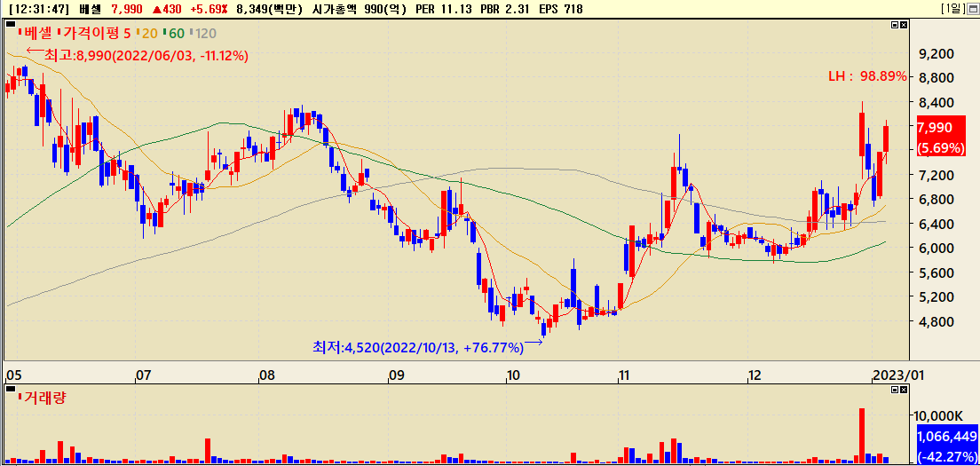Click the 최저:4,520 low price annotation
The image size is (980, 466).
[417, 347]
